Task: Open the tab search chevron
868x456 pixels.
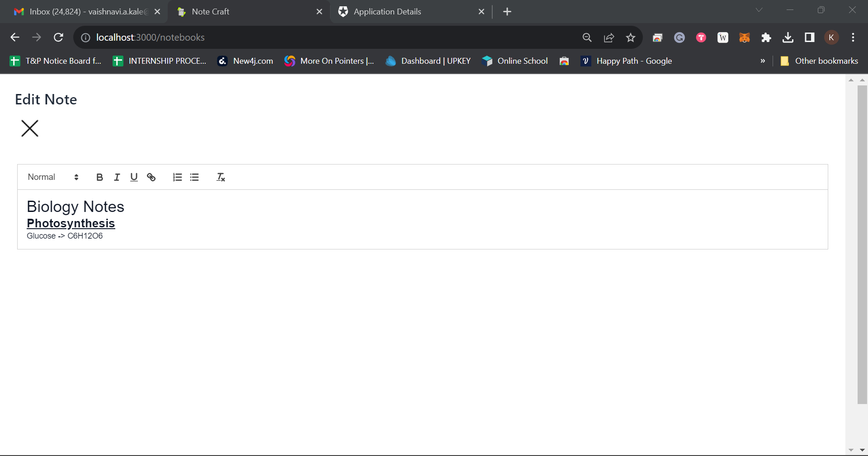Action: 759,10
